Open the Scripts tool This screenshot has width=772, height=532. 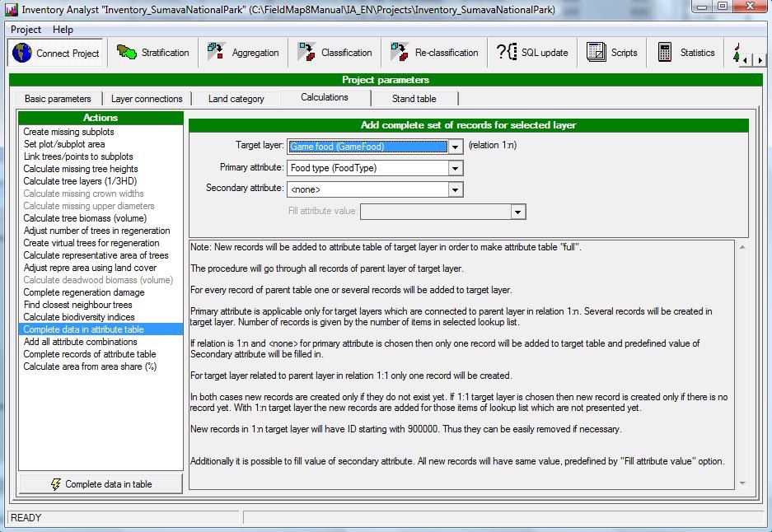[612, 53]
